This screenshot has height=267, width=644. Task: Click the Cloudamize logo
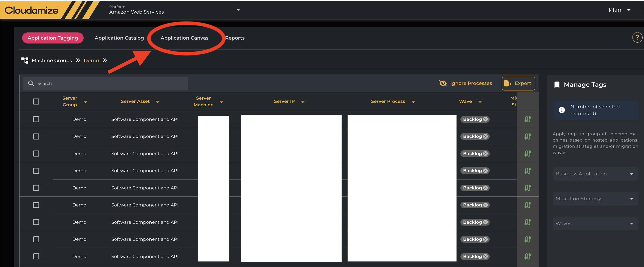tap(32, 10)
